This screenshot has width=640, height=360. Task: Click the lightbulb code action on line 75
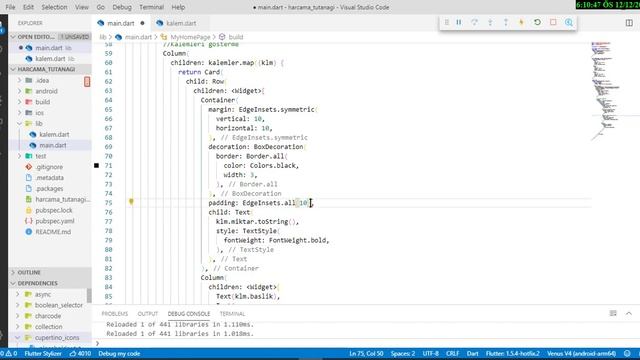click(131, 202)
